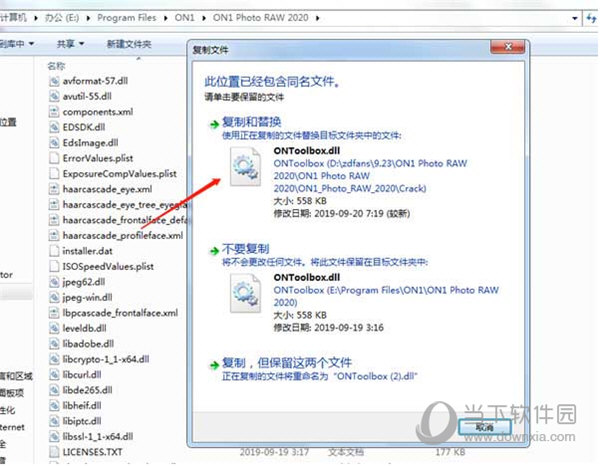Viewport: 600px width, 466px height.
Task: Click the LICENSES.TXT file icon
Action: [54, 453]
